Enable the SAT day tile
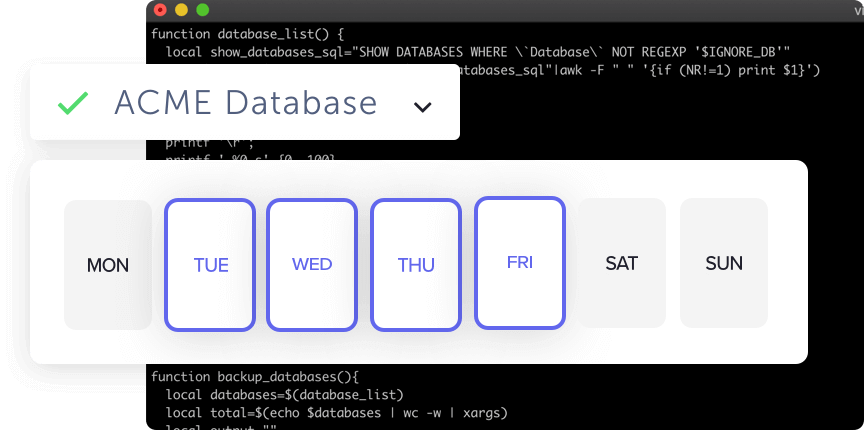The height and width of the screenshot is (430, 864). (x=622, y=263)
